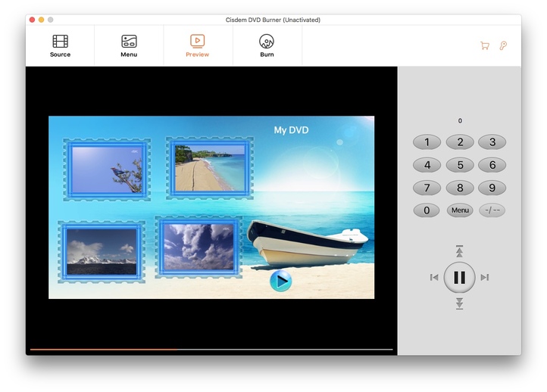Switch to the Menu tab
Screen dimensions: 547x392
(129, 45)
